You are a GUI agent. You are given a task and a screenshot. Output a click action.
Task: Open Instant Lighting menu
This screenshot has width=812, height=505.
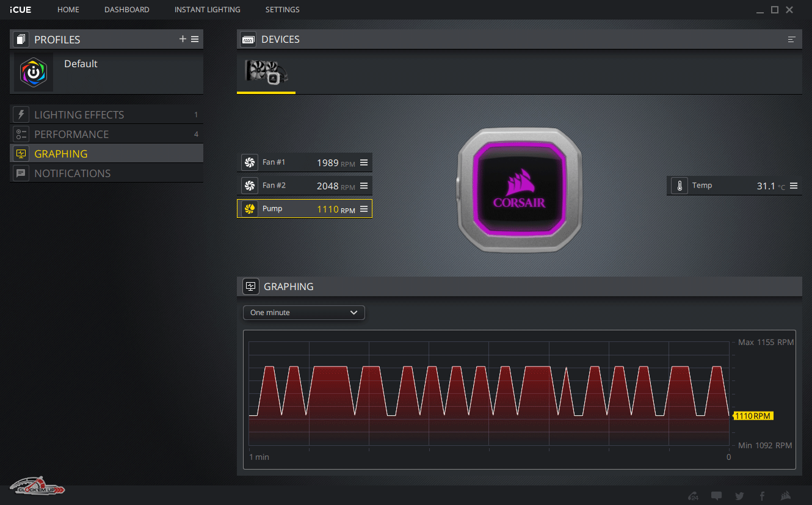click(x=208, y=10)
